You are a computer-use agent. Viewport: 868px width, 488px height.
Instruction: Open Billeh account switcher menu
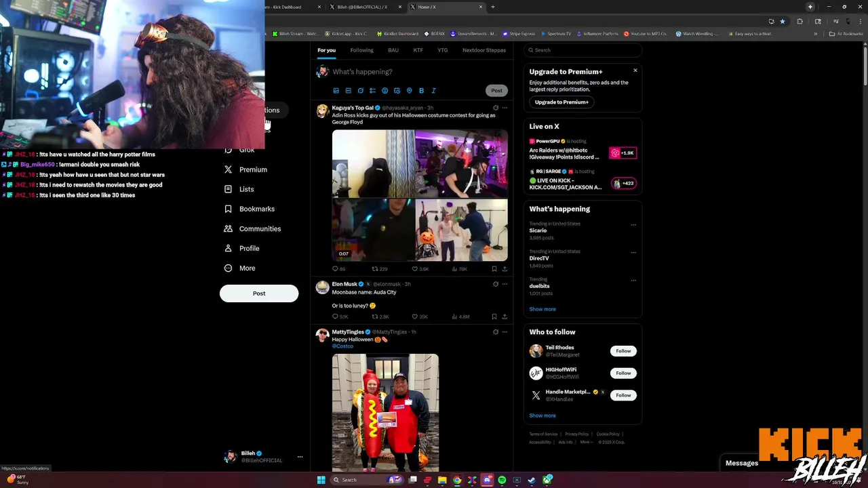[263, 457]
